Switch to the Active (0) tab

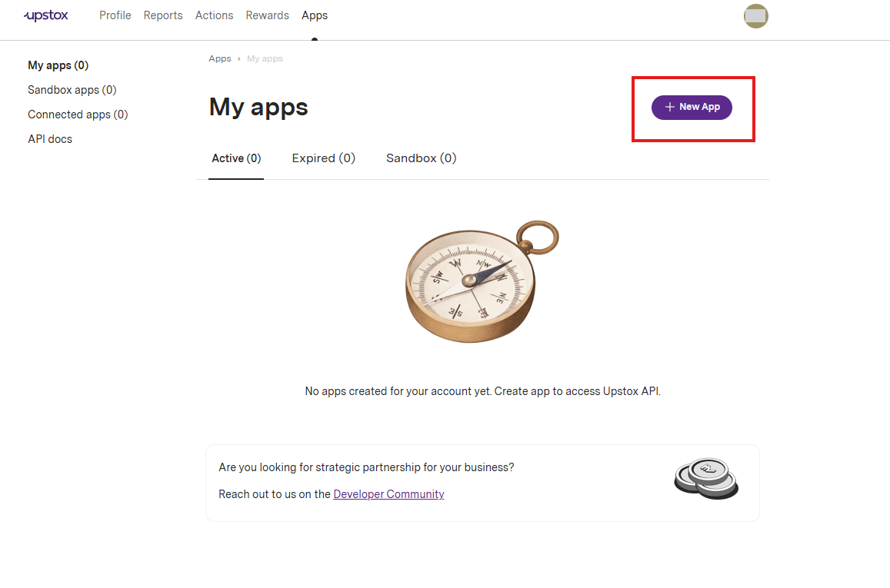point(236,158)
